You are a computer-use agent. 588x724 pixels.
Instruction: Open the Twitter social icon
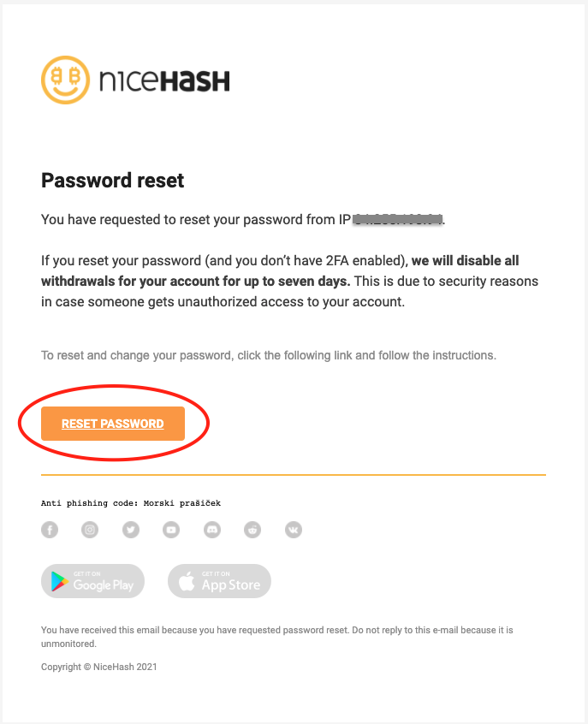coord(130,530)
